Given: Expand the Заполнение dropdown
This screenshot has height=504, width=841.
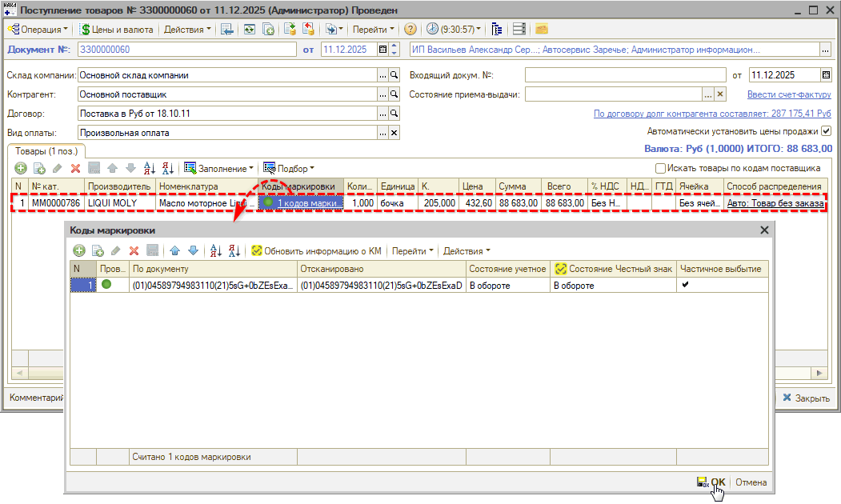Looking at the screenshot, I should pos(219,169).
